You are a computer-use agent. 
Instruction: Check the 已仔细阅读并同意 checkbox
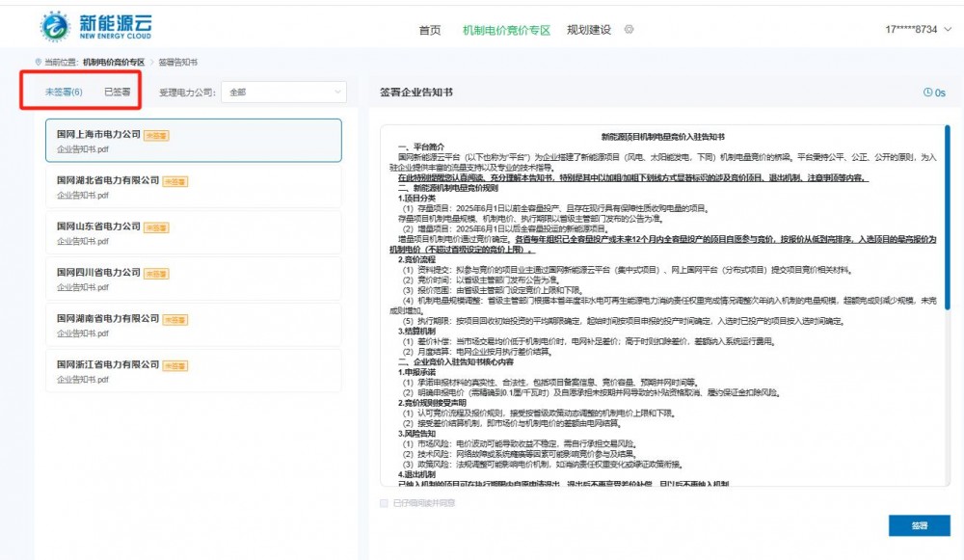click(x=386, y=503)
